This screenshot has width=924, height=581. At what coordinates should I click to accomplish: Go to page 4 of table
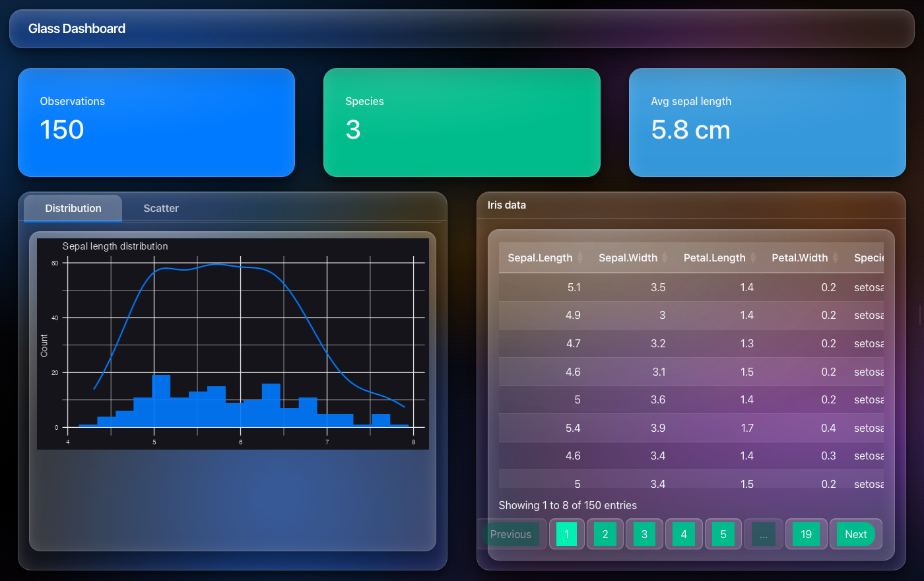click(x=684, y=534)
